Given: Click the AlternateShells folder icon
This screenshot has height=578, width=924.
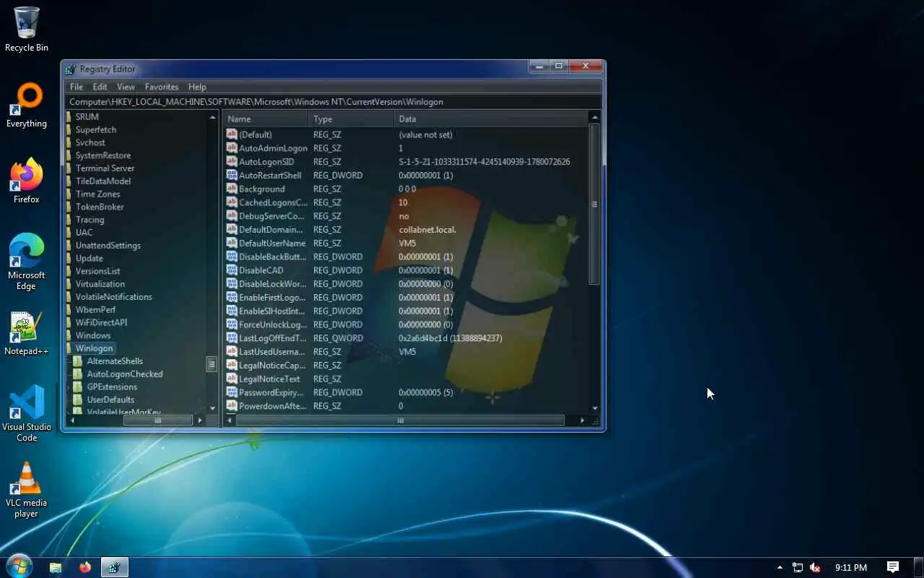Looking at the screenshot, I should [78, 361].
